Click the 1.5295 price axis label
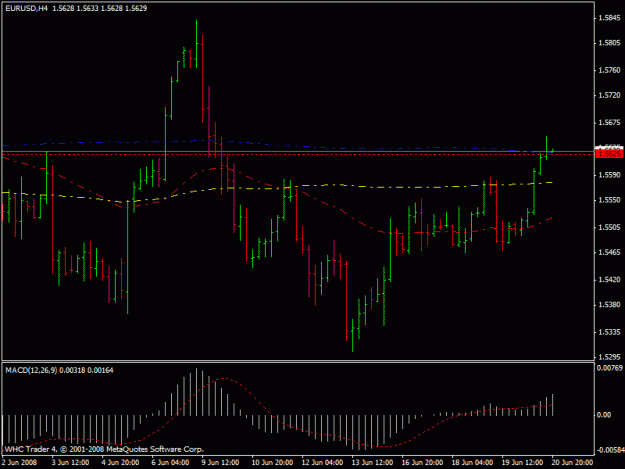The height and width of the screenshot is (469, 625). click(609, 357)
